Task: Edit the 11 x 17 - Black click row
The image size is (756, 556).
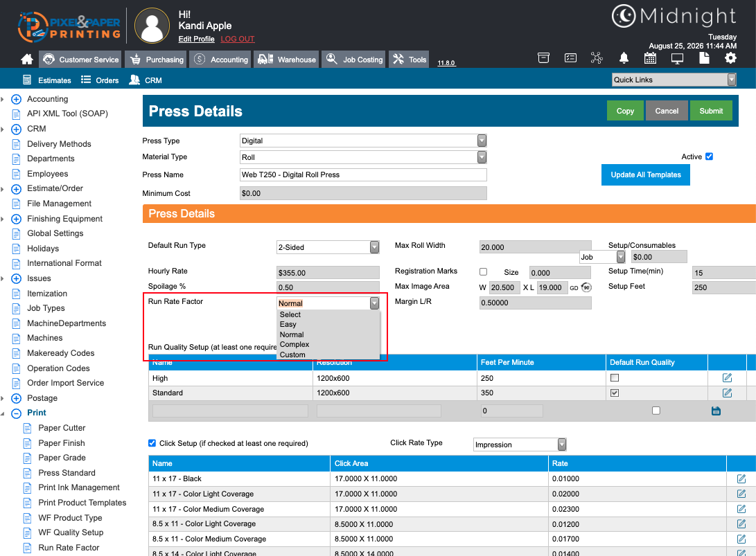Action: pos(741,479)
